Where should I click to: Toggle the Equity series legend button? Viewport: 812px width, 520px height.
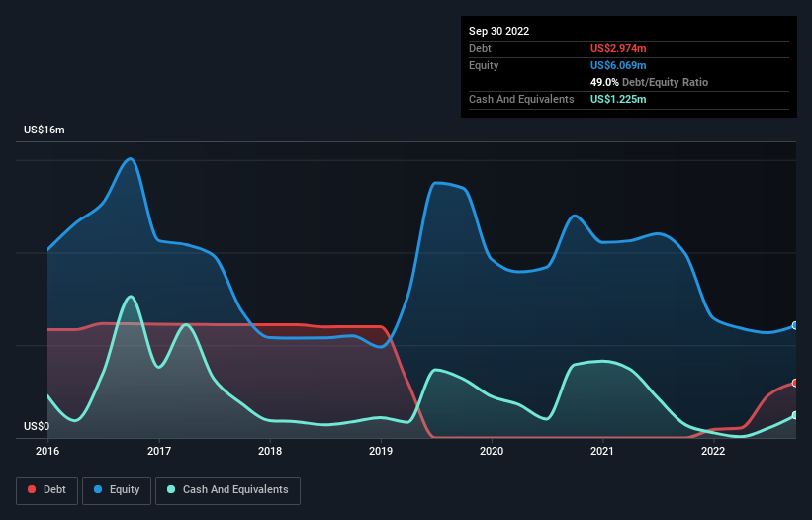(117, 490)
